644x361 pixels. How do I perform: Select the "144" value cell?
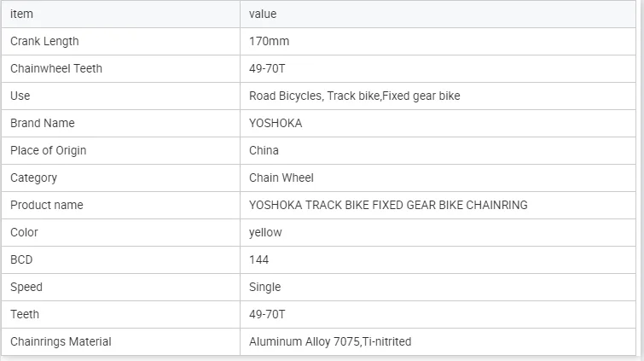click(258, 259)
